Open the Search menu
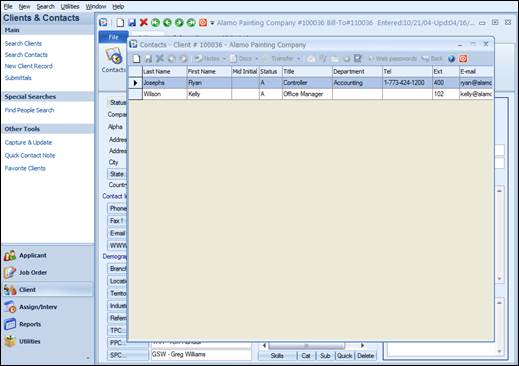Viewport: 519px width, 366px height. [x=45, y=6]
